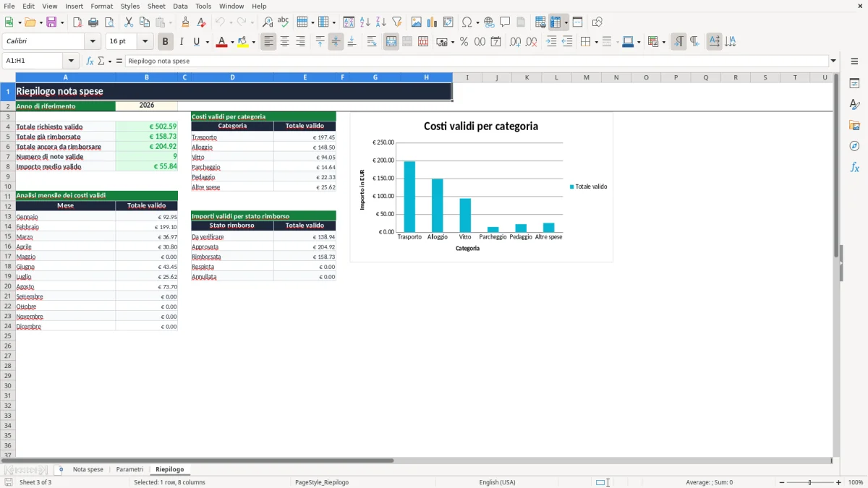The image size is (868, 488).
Task: Select Clone Formatting paintbrush icon
Action: point(185,22)
